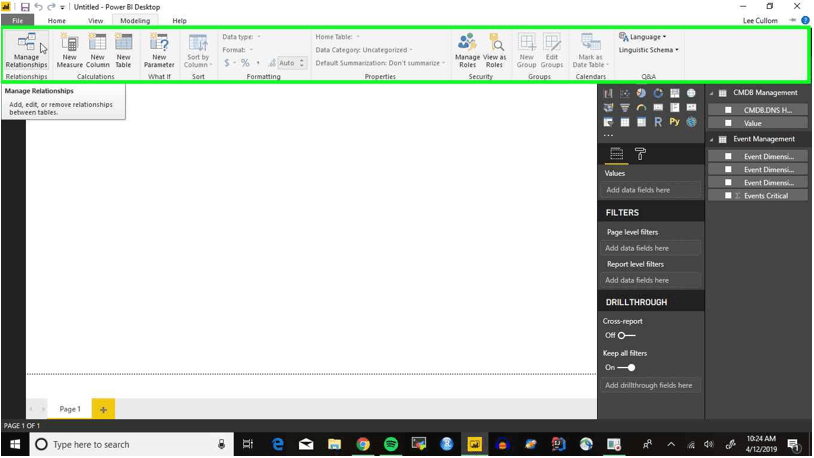Switch to Format paint roller pane
Image resolution: width=814 pixels, height=458 pixels.
point(640,154)
